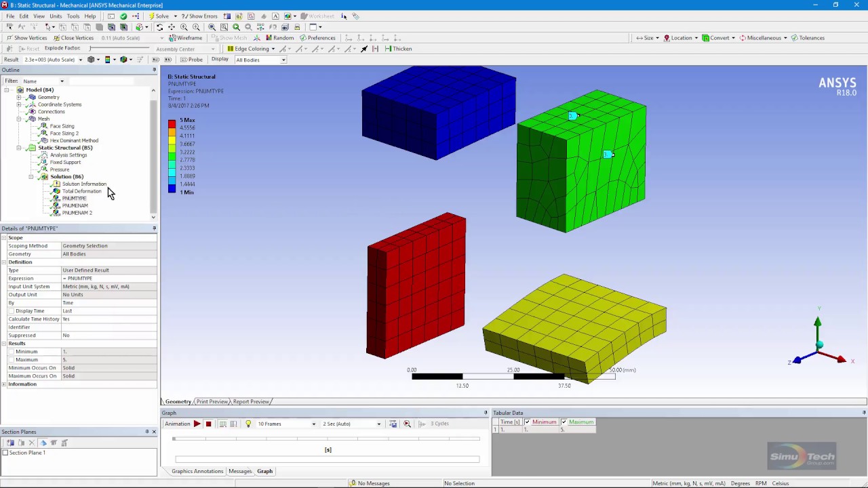Click the Zoom magnifier tool
868x488 pixels.
pos(184,27)
